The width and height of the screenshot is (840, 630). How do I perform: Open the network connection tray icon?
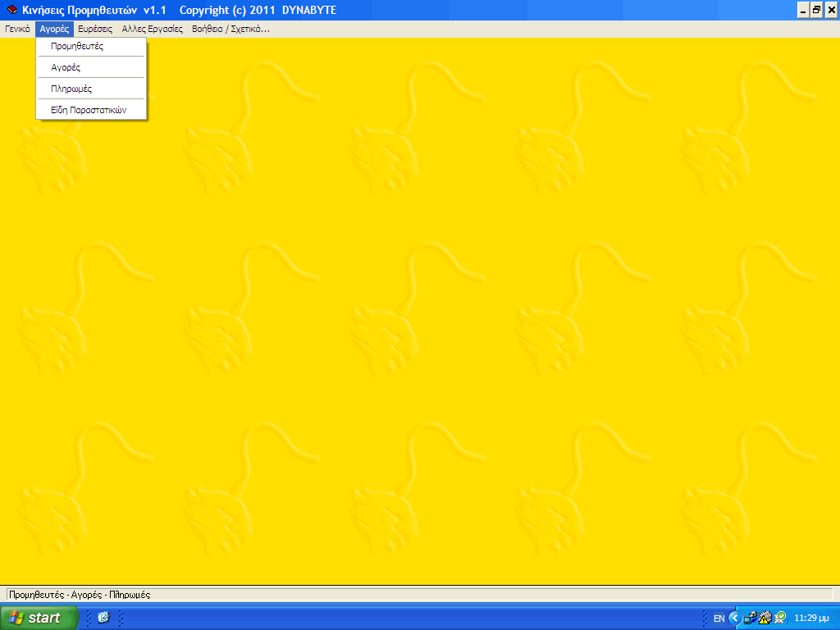click(750, 619)
